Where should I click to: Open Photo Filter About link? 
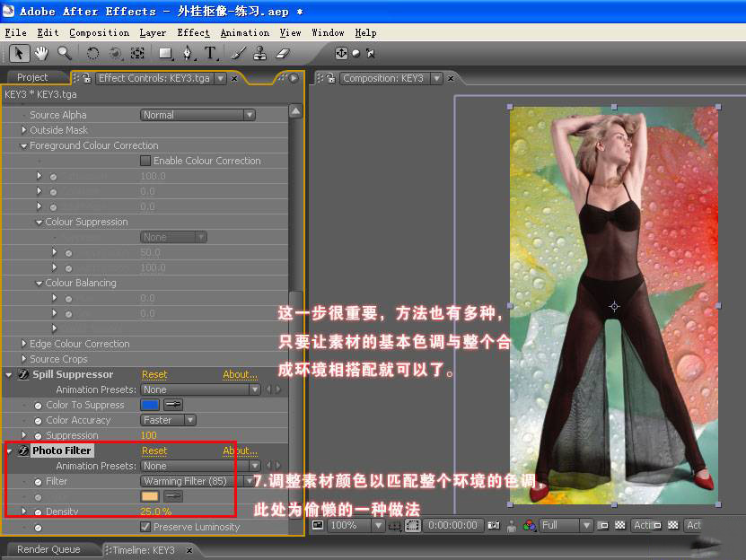240,451
